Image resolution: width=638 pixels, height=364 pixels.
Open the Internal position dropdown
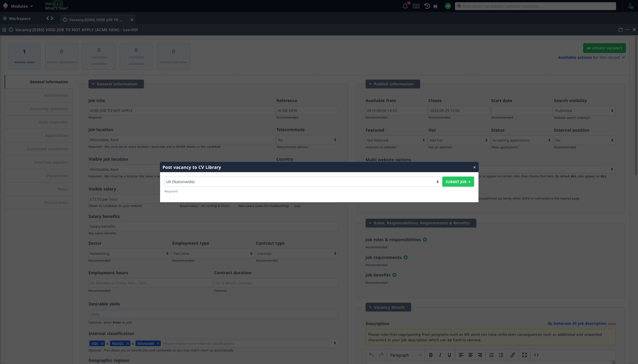point(585,140)
